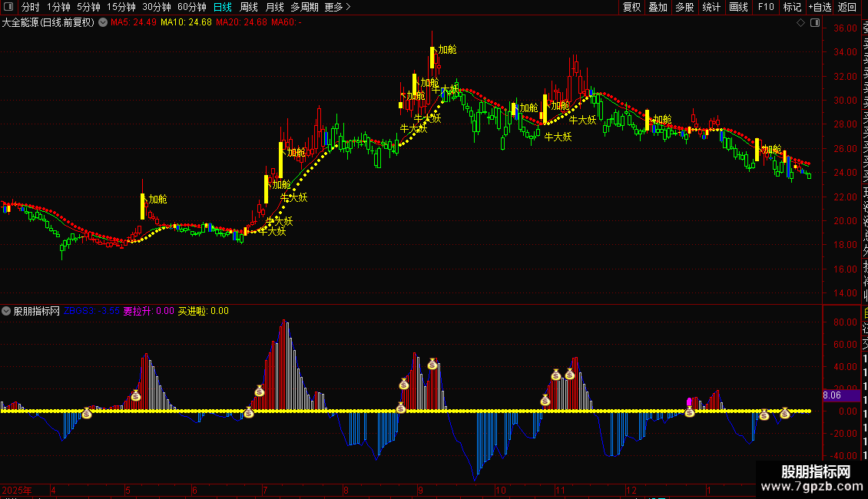This screenshot has width=868, height=499.
Task: Click the 加舱 marker near price 22
Action: point(157,199)
